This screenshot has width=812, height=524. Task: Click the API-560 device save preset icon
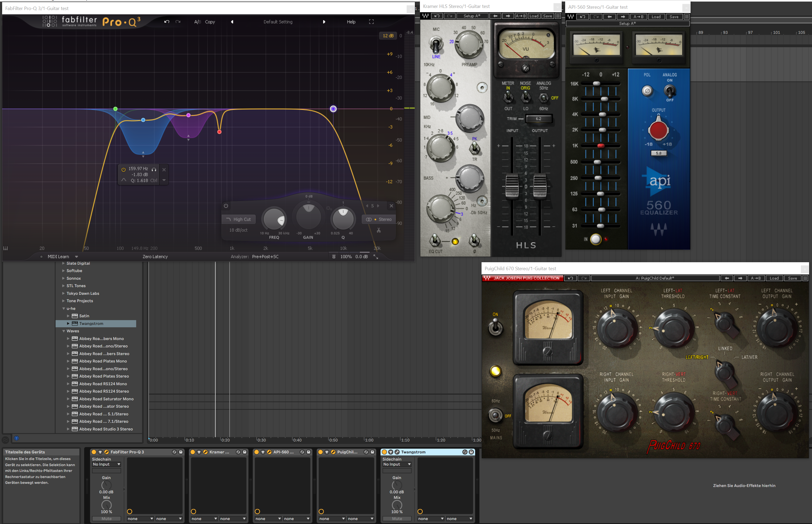click(309, 452)
